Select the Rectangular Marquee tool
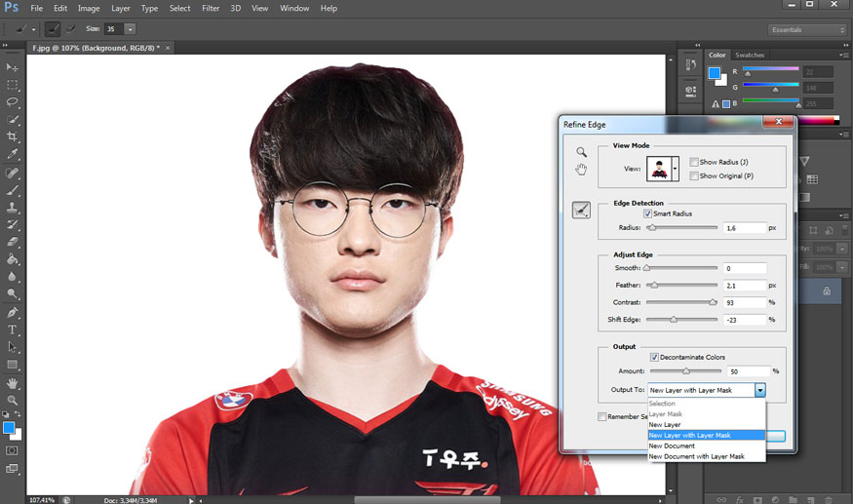The height and width of the screenshot is (504, 853). [x=12, y=85]
